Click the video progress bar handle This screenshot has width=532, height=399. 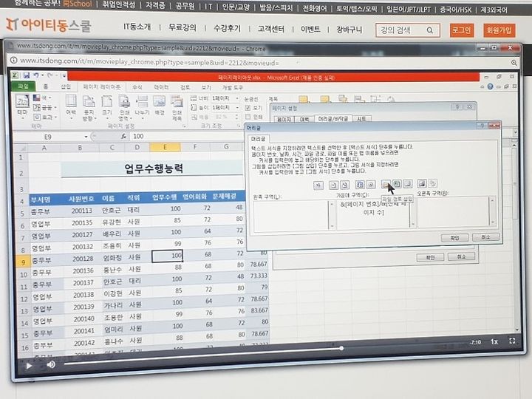tap(341, 348)
